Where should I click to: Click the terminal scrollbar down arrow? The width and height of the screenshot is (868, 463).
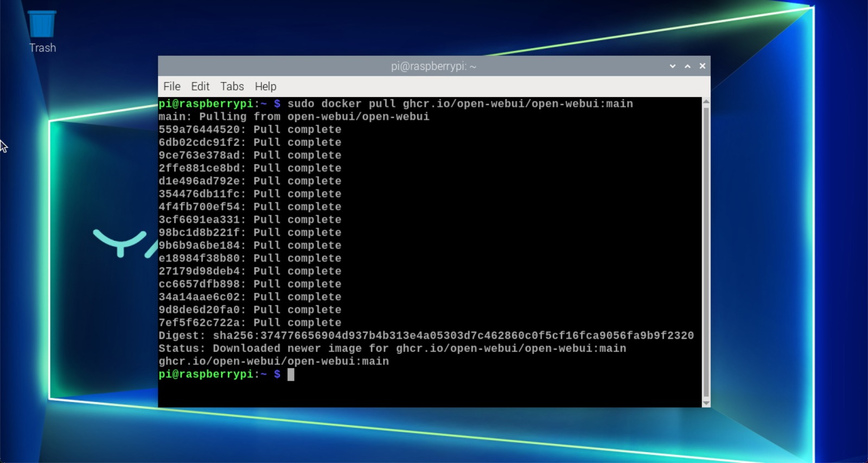tap(706, 403)
